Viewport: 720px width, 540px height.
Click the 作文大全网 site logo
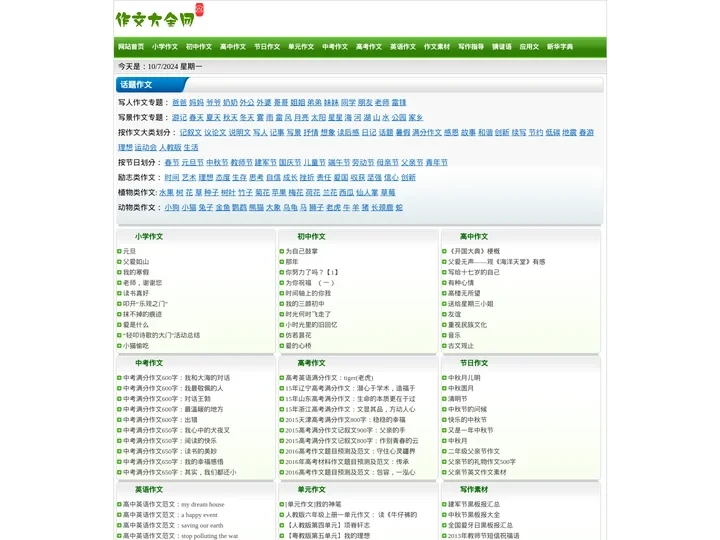click(158, 17)
